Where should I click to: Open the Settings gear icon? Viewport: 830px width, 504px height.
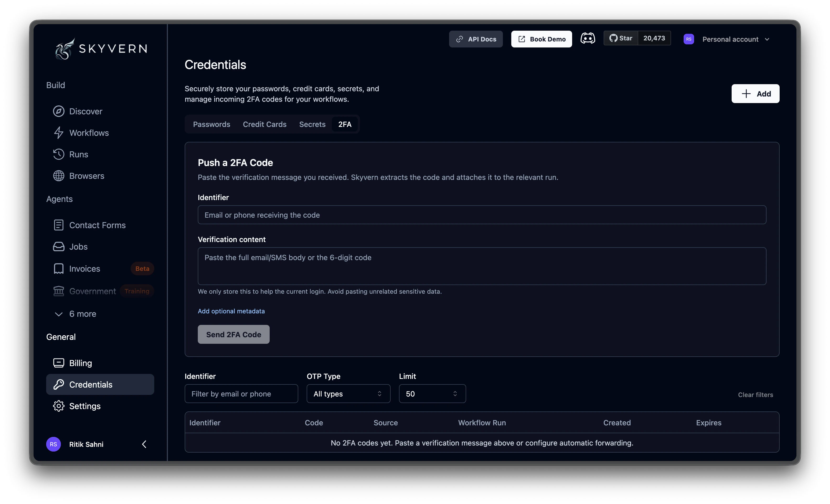[59, 406]
